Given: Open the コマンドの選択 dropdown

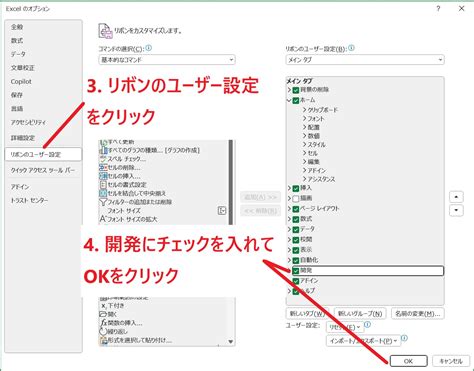Looking at the screenshot, I should click(167, 60).
